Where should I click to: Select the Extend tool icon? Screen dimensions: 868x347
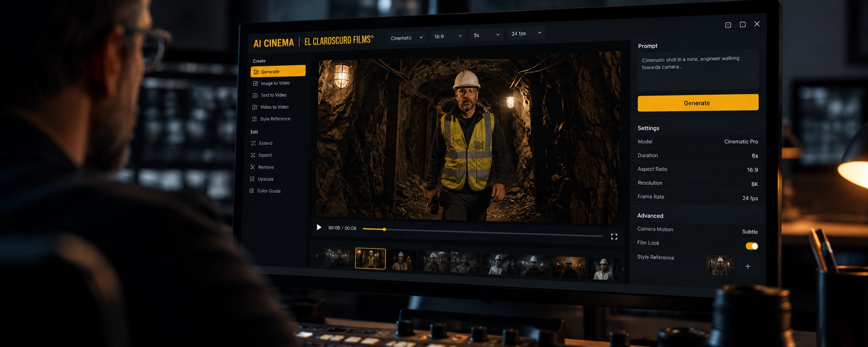tap(253, 143)
